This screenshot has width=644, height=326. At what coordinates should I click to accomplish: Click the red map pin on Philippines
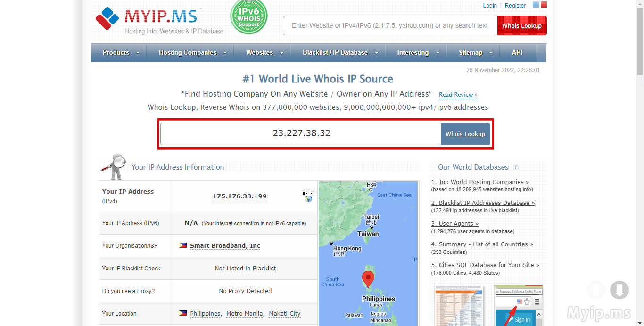tap(368, 279)
